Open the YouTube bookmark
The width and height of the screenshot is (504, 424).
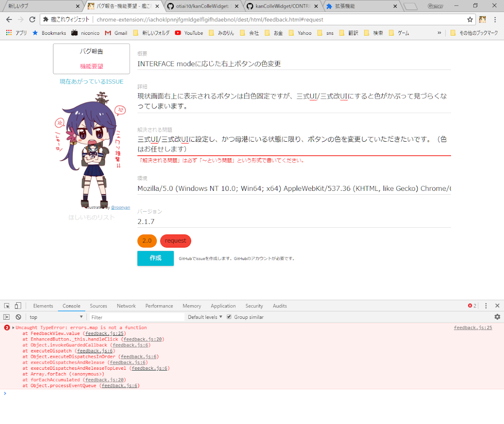[189, 33]
